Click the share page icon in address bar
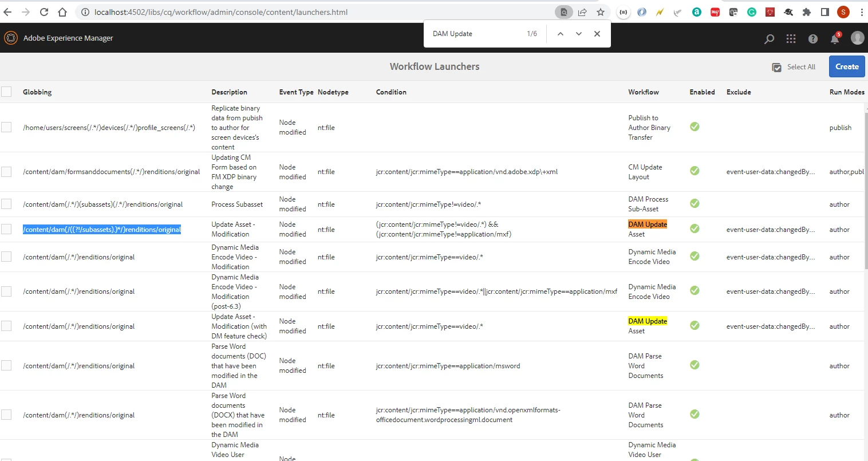868x461 pixels. click(582, 12)
